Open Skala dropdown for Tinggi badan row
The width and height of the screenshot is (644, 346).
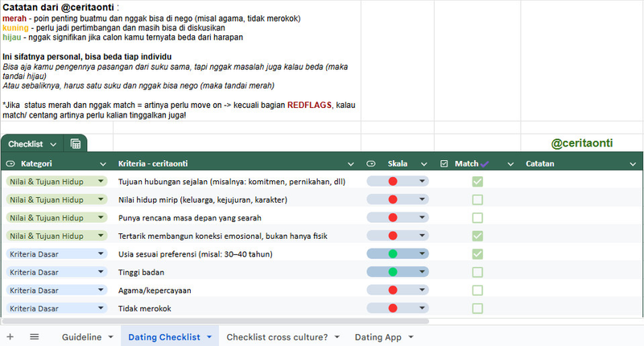(x=422, y=272)
